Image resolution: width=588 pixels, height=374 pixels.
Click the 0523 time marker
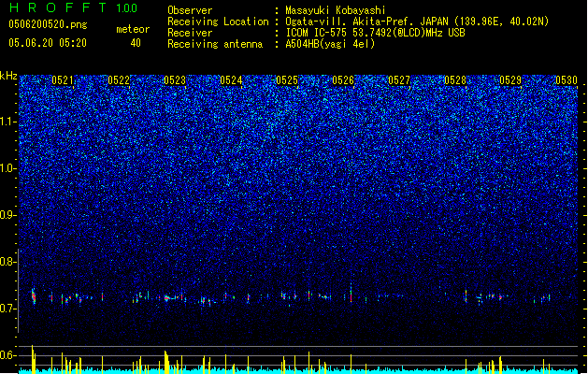click(x=175, y=80)
